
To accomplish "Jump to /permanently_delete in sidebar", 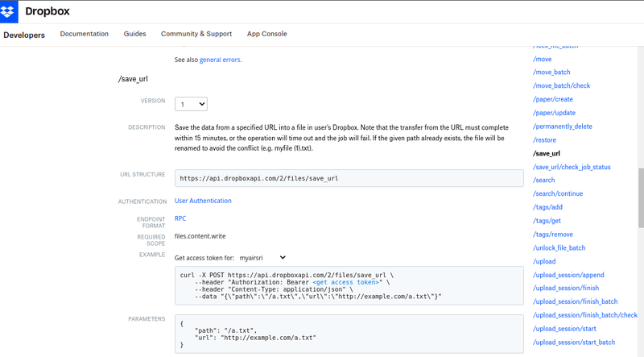I will coord(563,127).
